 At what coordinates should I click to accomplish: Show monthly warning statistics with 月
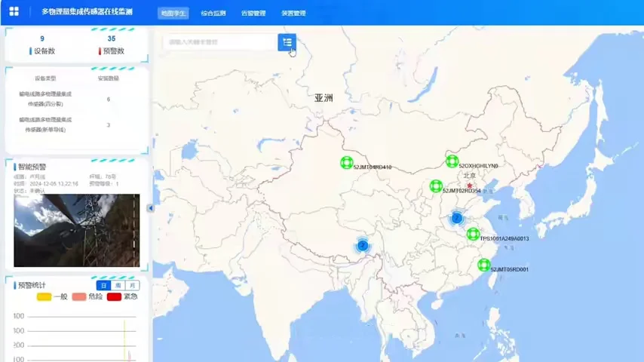[132, 285]
